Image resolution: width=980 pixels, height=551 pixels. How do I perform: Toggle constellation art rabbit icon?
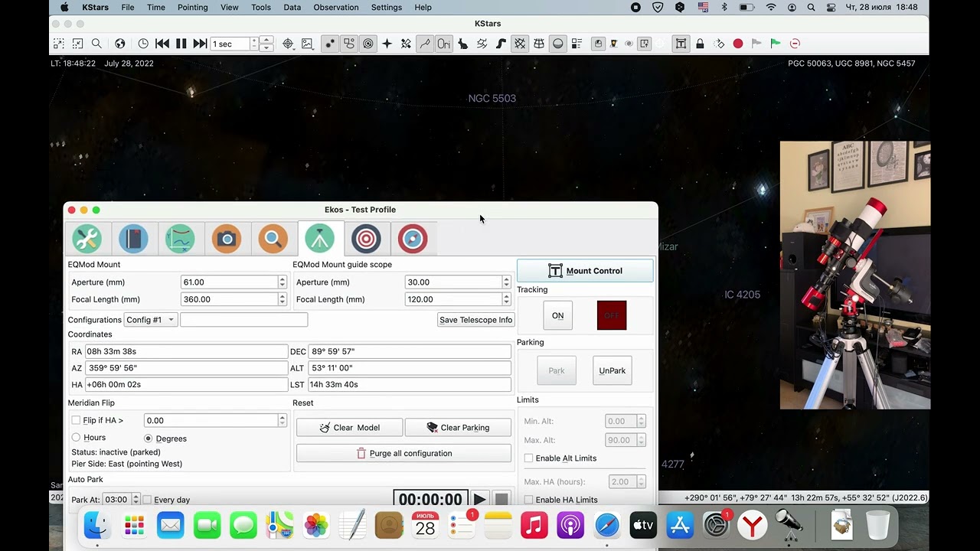point(462,44)
